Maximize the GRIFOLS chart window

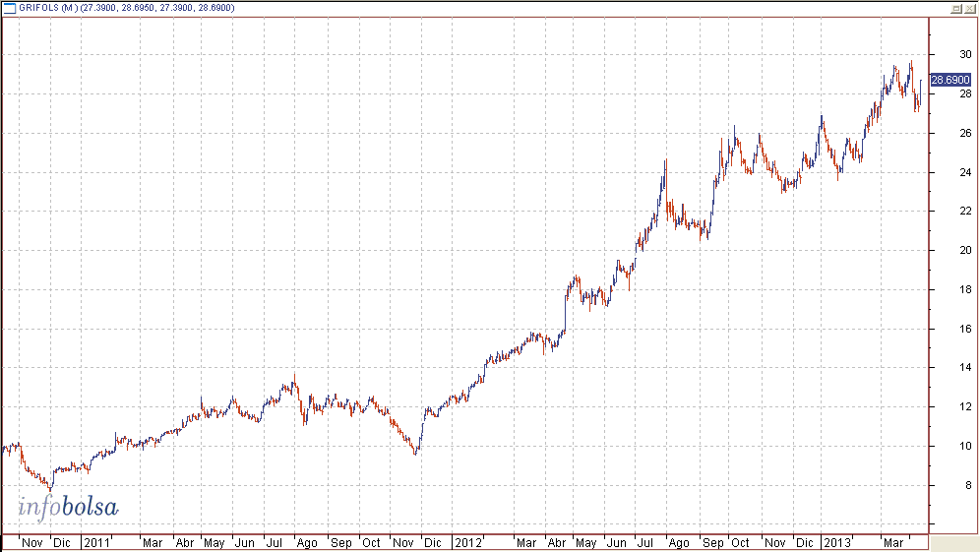(x=956, y=8)
